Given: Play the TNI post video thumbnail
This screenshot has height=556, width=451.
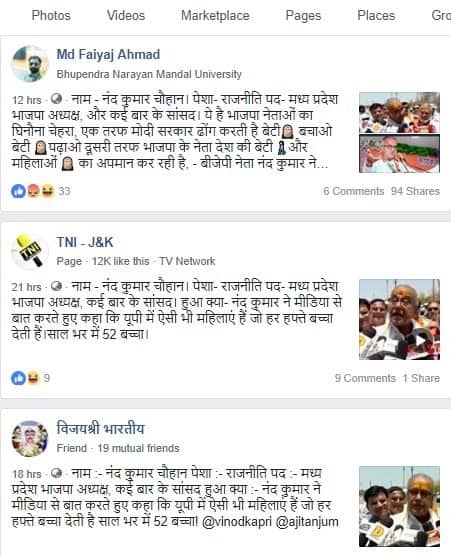Looking at the screenshot, I should point(400,319).
